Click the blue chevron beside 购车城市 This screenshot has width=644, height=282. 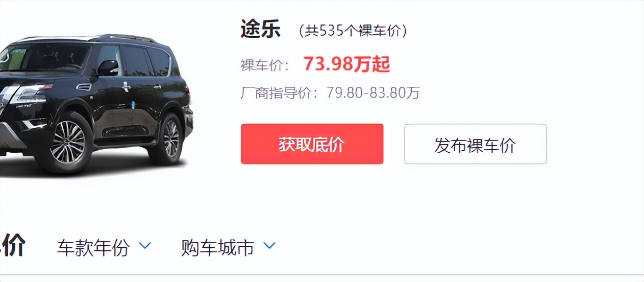(x=269, y=246)
